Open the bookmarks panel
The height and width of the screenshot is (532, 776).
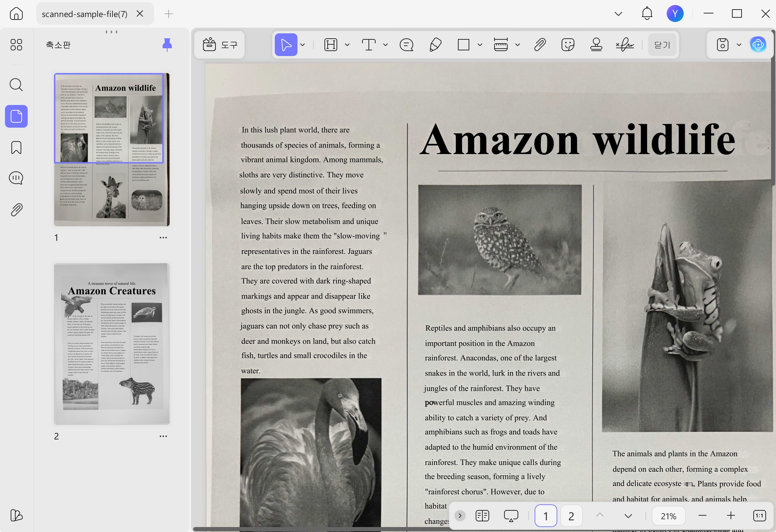(16, 148)
